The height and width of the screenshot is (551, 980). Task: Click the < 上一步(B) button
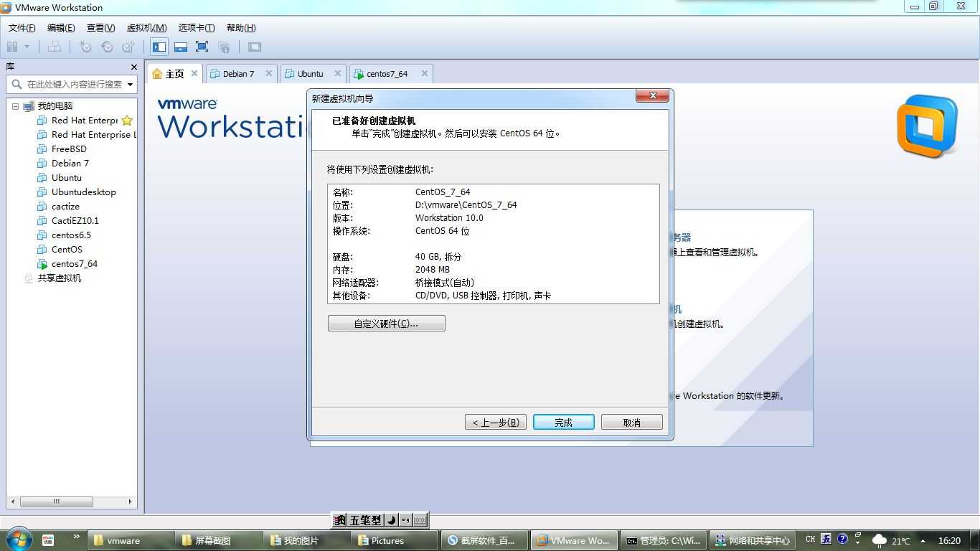[x=496, y=423]
